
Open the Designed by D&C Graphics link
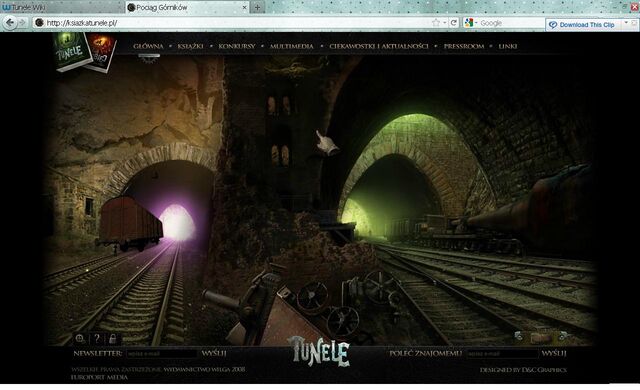pyautogui.click(x=523, y=370)
